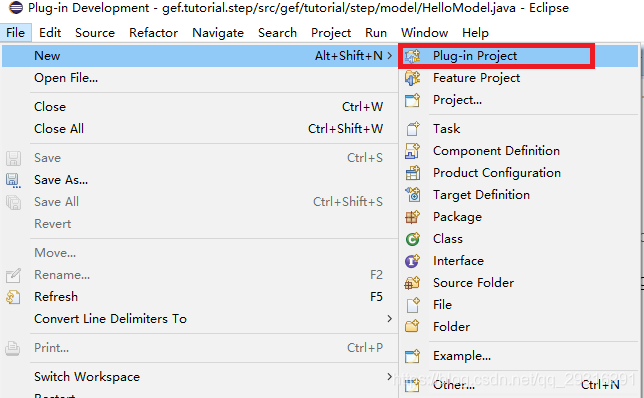Image resolution: width=644 pixels, height=398 pixels.
Task: Select Convert Line Delimiters To entry
Action: (x=200, y=319)
